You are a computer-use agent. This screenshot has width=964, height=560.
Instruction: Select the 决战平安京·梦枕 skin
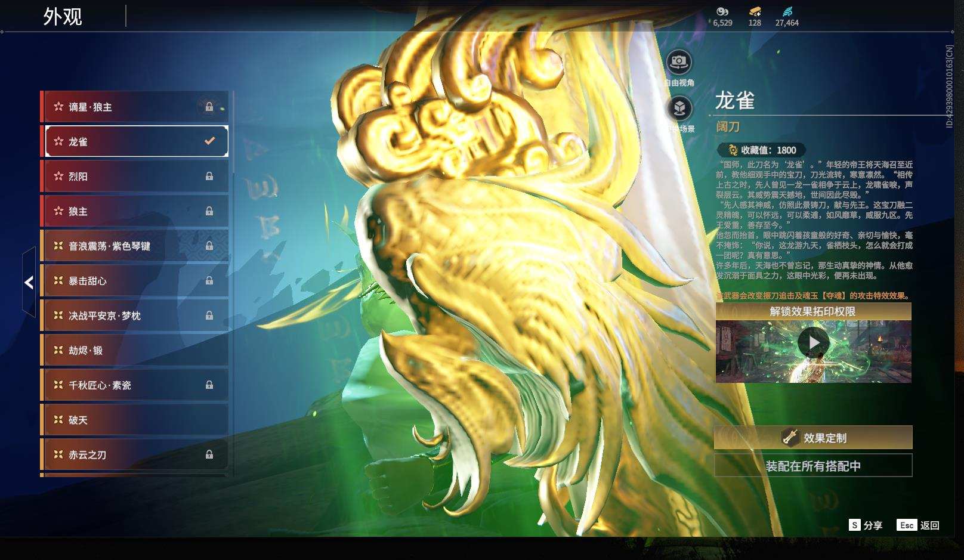(135, 315)
